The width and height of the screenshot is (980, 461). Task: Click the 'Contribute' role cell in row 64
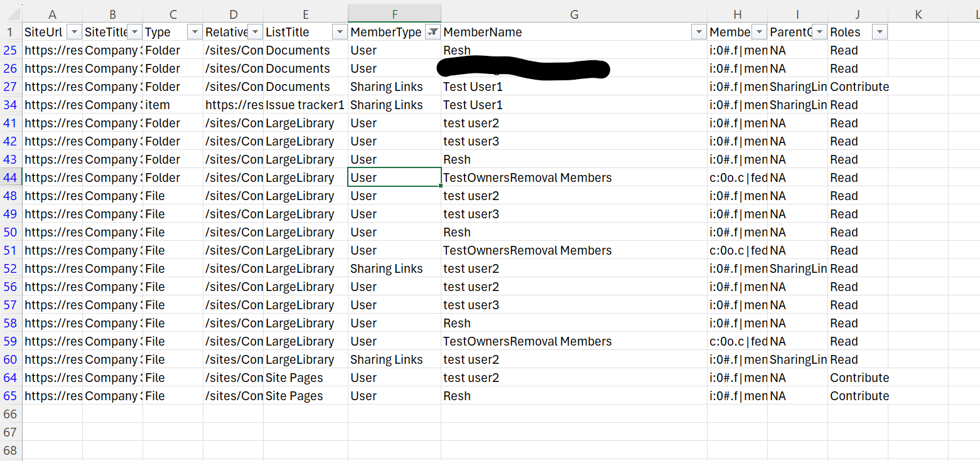click(x=859, y=378)
